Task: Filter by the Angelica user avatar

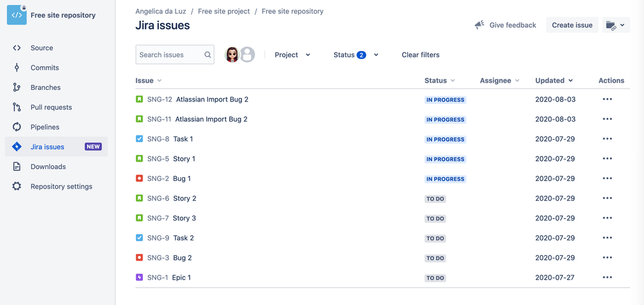Action: pos(232,55)
